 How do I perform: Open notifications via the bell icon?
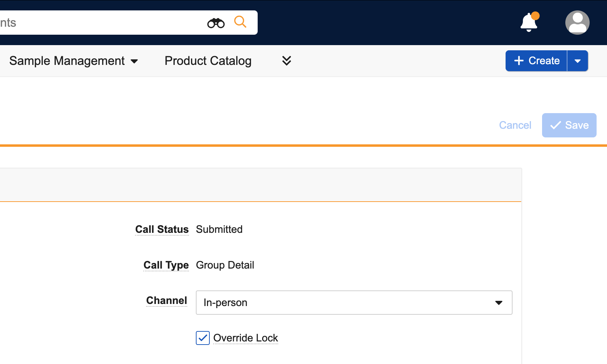(529, 23)
